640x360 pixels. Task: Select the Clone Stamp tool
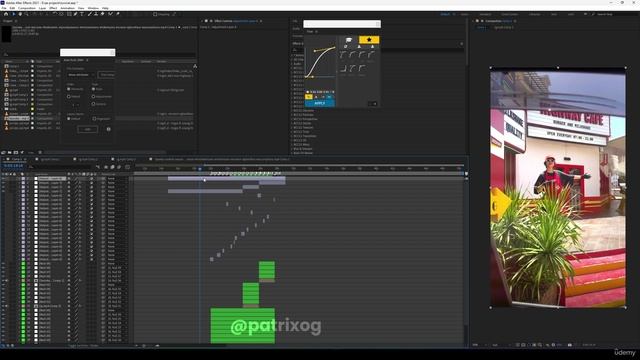tap(96, 14)
